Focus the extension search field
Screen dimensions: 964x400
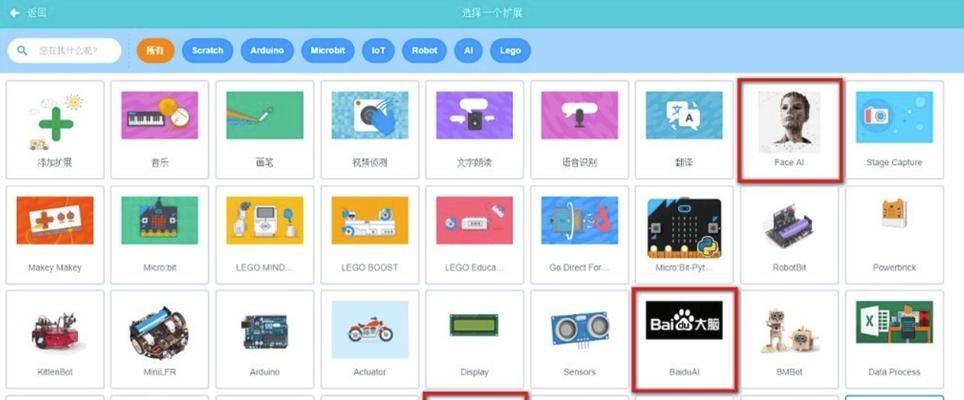click(65, 50)
